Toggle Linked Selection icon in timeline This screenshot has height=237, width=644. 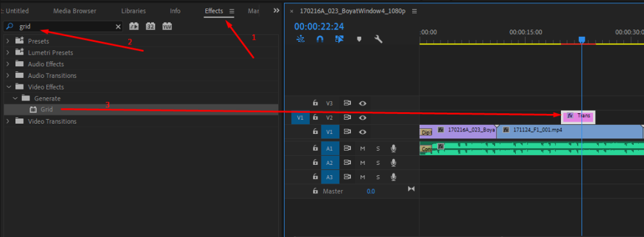[339, 39]
